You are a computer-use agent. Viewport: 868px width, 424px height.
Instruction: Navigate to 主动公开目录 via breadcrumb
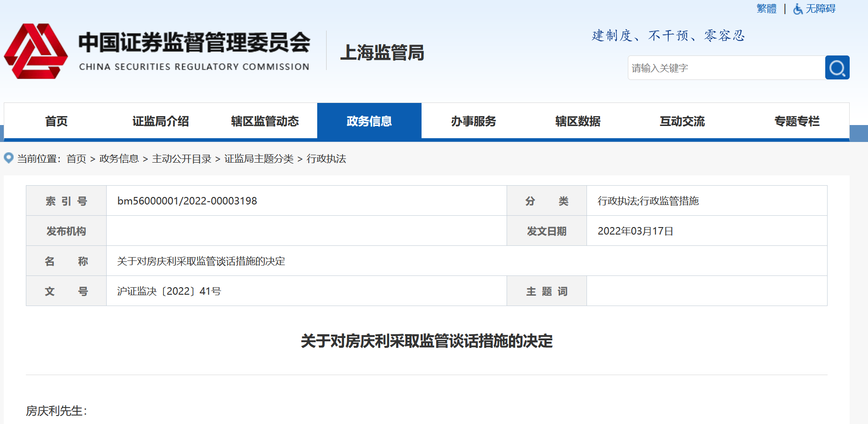coord(181,159)
